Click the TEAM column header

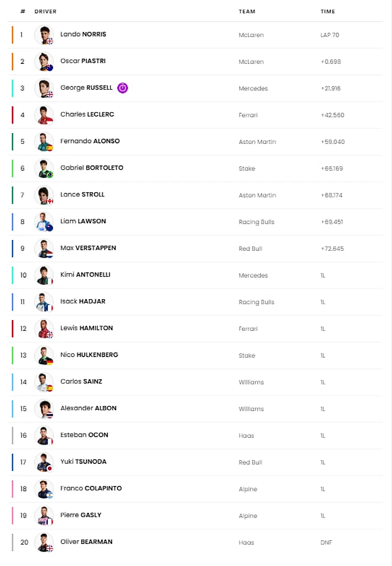tap(247, 12)
